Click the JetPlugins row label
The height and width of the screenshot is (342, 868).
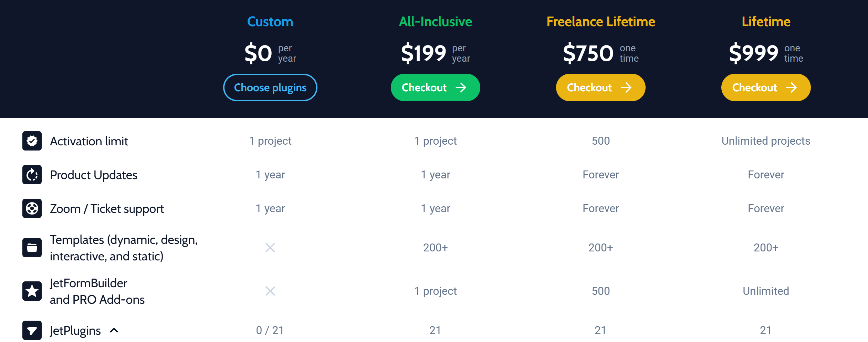75,331
